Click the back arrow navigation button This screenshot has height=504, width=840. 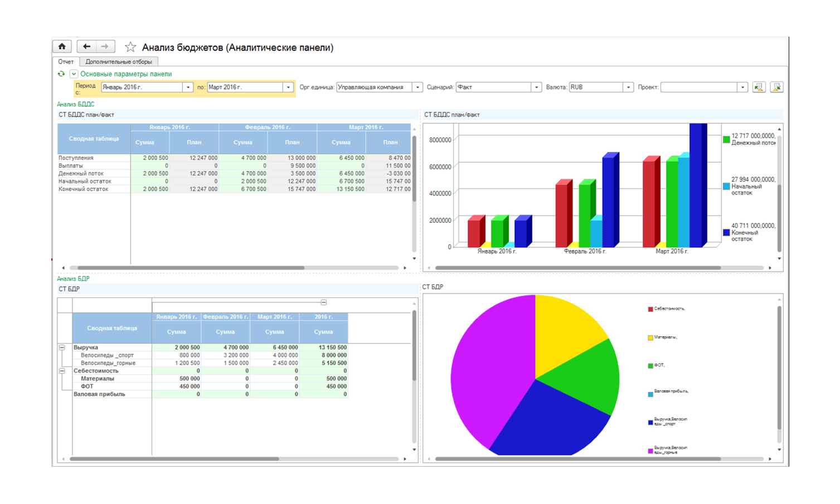pyautogui.click(x=86, y=47)
